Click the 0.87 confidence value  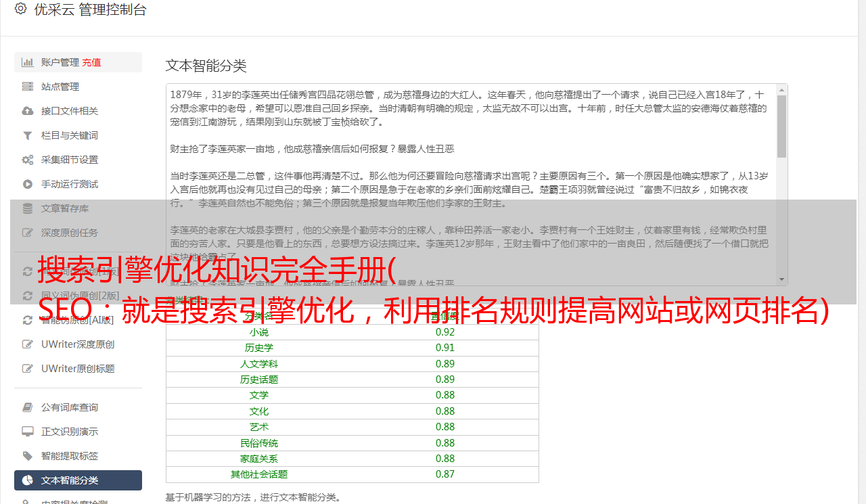445,474
